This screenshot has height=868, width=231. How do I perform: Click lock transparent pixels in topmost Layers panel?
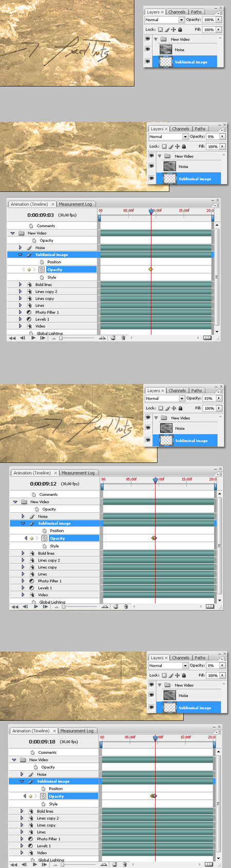coord(161,30)
